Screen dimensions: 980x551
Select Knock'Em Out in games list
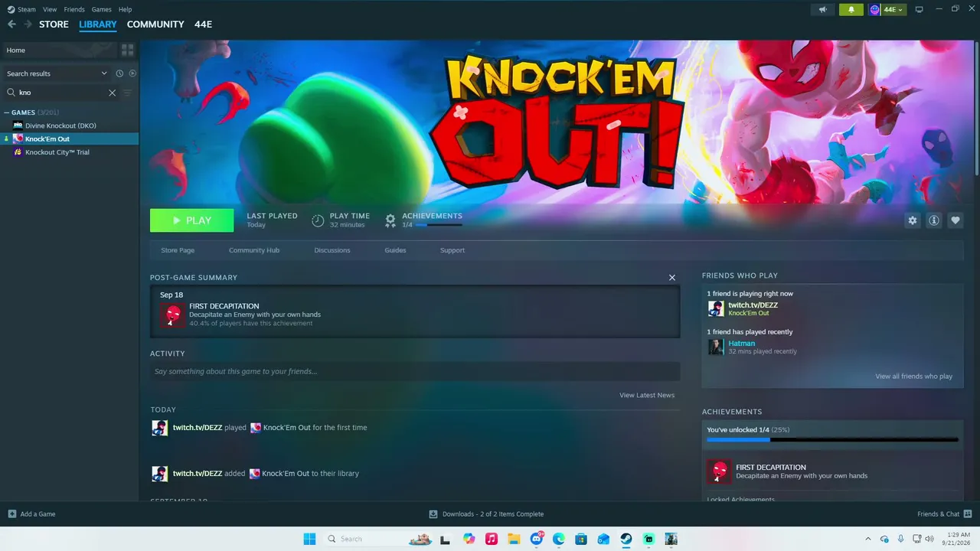[69, 139]
